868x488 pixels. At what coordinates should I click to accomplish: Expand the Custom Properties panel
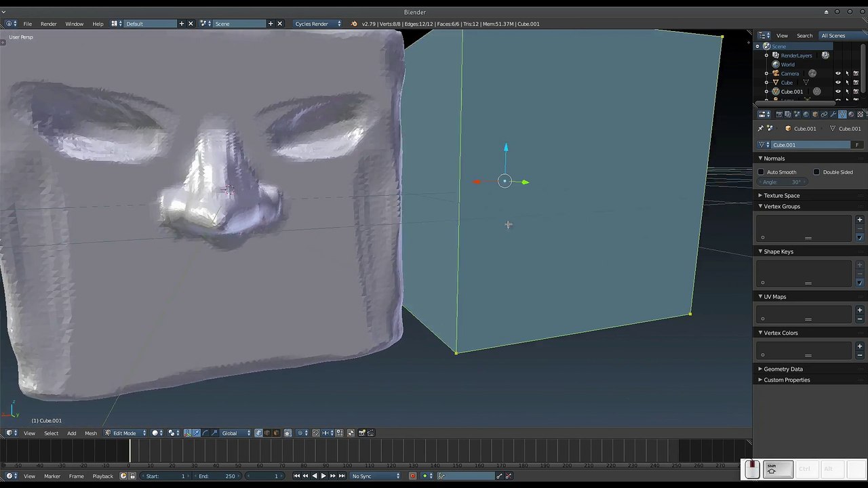tap(760, 380)
